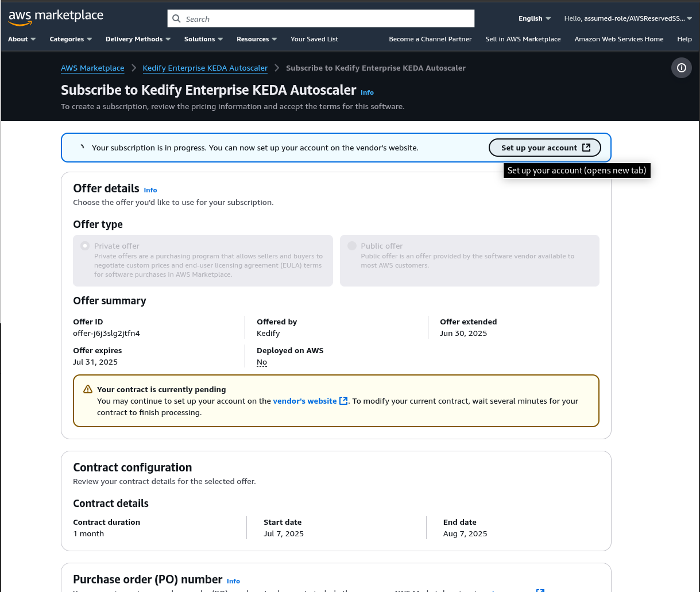The height and width of the screenshot is (592, 700).
Task: Open the About dropdown menu
Action: (22, 39)
